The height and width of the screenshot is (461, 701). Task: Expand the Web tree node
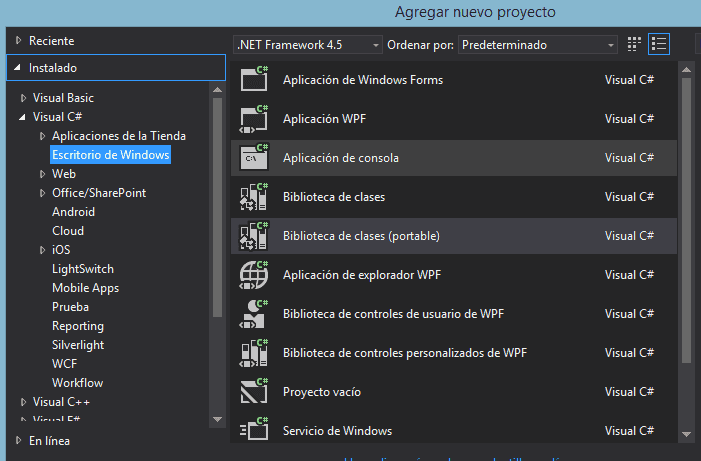42,174
